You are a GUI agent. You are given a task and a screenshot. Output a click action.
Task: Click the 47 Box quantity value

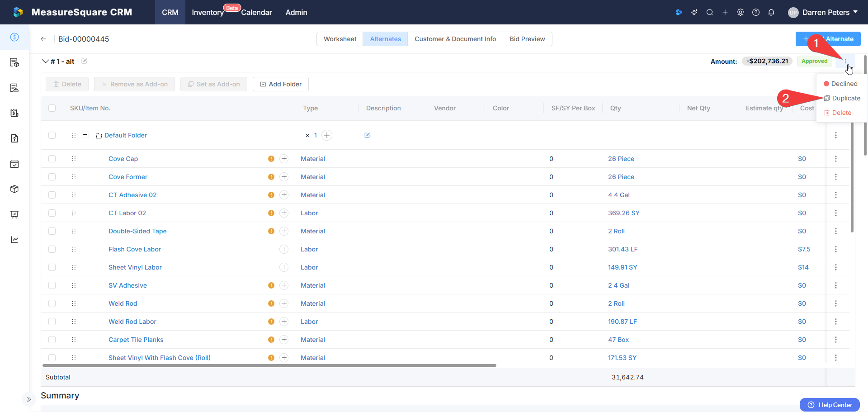coord(618,340)
